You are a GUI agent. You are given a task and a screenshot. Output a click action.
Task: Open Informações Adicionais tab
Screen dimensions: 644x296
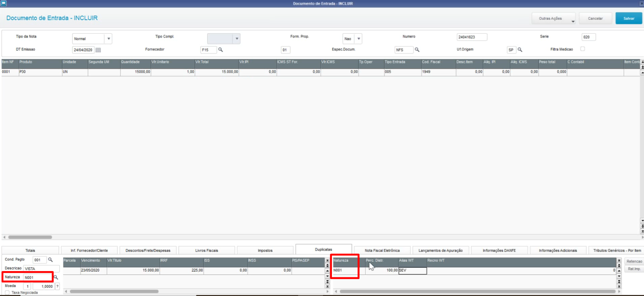pyautogui.click(x=558, y=250)
